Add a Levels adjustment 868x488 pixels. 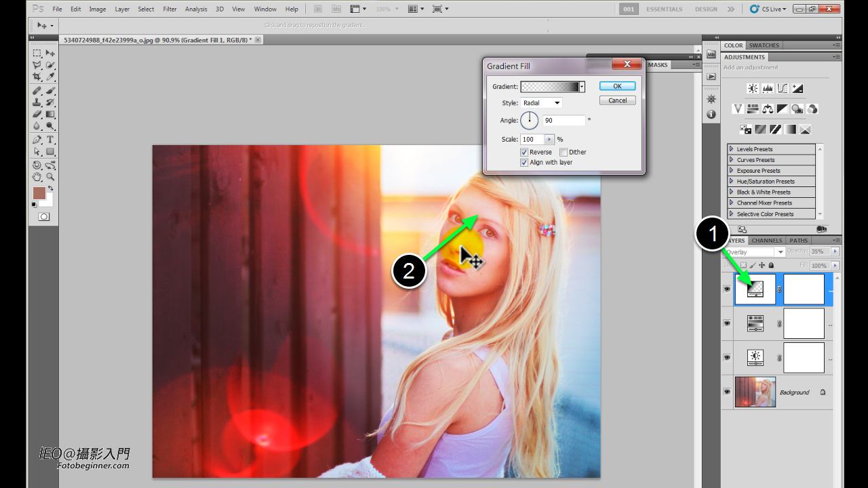point(768,88)
